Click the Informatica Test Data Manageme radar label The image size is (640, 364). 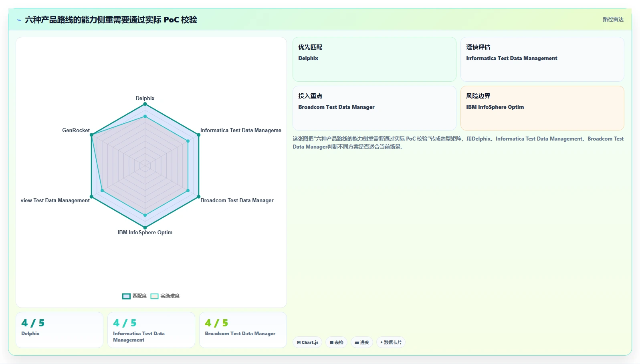click(x=241, y=130)
